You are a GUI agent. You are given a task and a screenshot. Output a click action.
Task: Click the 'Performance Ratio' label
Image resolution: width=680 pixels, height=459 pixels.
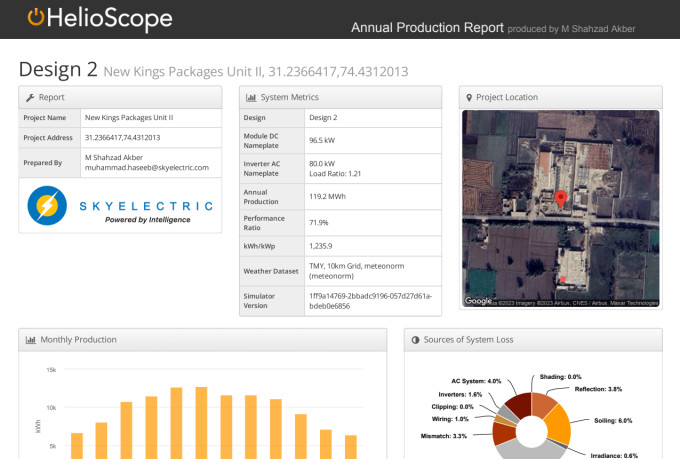tap(264, 223)
